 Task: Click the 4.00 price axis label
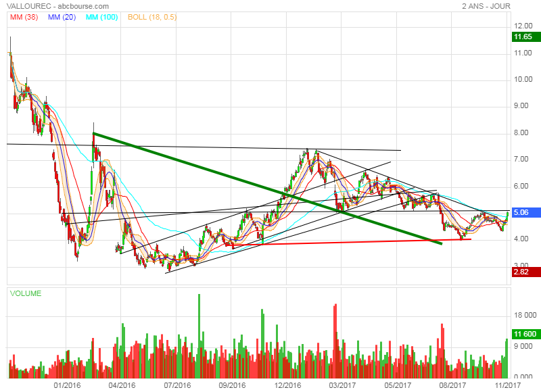(x=521, y=239)
